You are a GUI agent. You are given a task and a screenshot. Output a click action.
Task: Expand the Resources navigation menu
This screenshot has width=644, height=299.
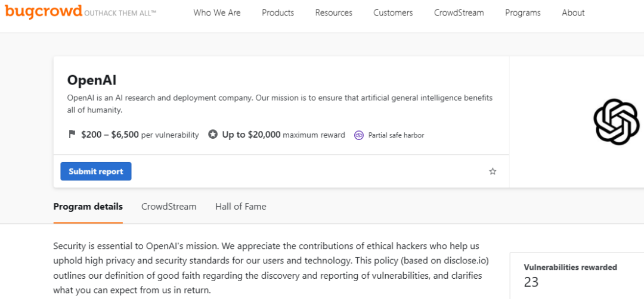point(333,13)
